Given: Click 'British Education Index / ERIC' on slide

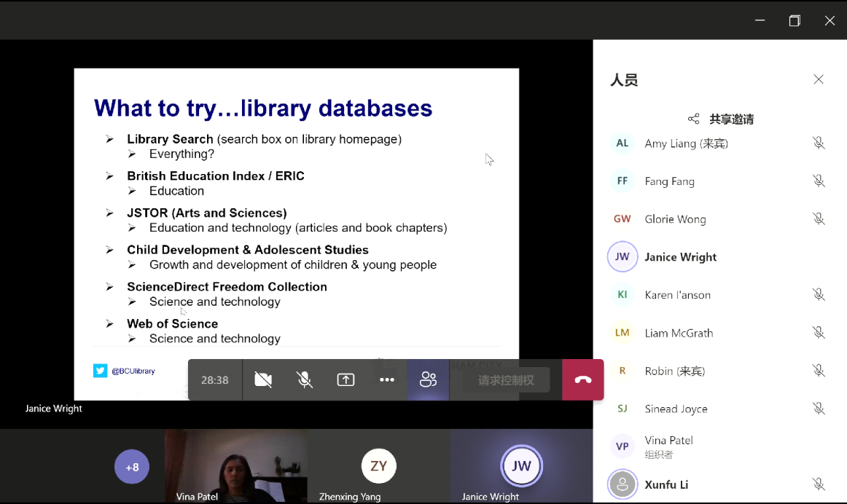Looking at the screenshot, I should pyautogui.click(x=216, y=176).
